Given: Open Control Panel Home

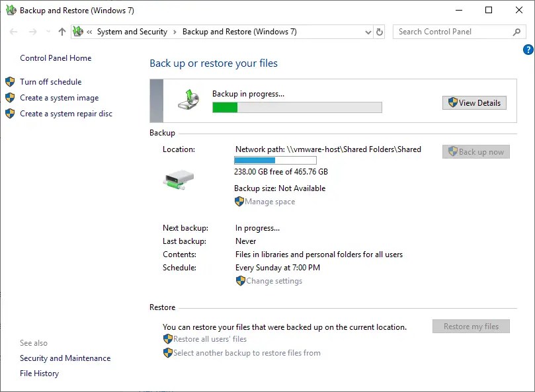Looking at the screenshot, I should pos(56,58).
